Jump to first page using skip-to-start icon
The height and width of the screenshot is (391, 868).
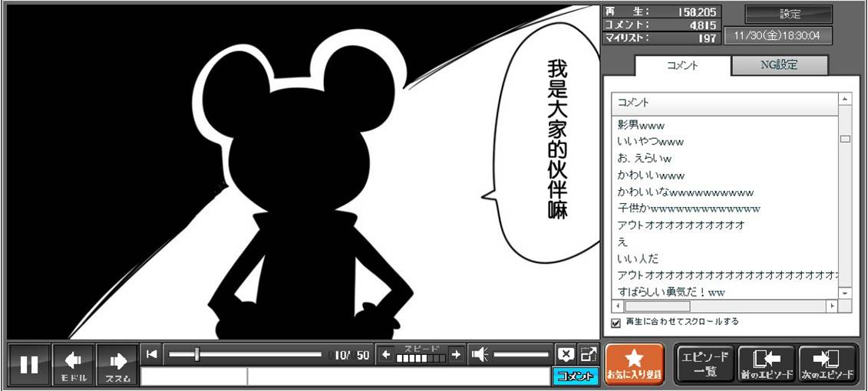click(152, 354)
